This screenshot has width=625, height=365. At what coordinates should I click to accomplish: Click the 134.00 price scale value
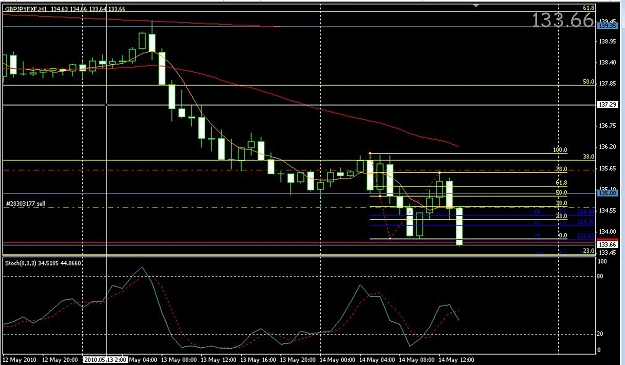pyautogui.click(x=607, y=232)
